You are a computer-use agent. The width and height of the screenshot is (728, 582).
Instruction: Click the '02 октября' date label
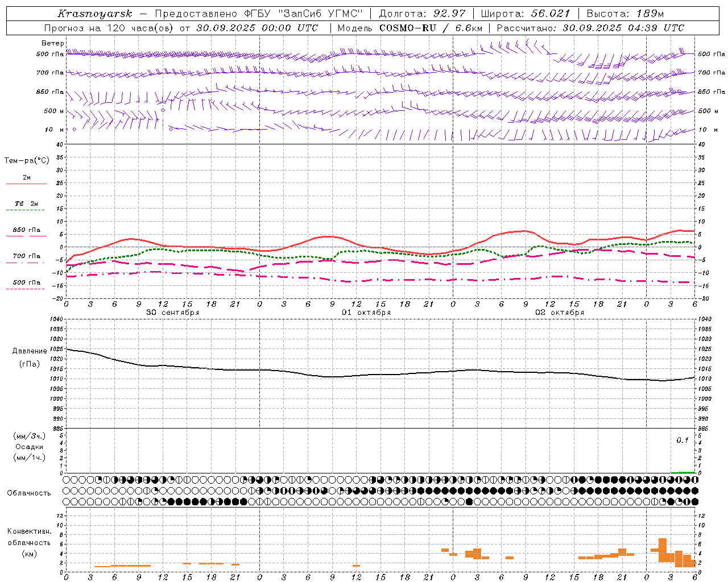pos(560,312)
